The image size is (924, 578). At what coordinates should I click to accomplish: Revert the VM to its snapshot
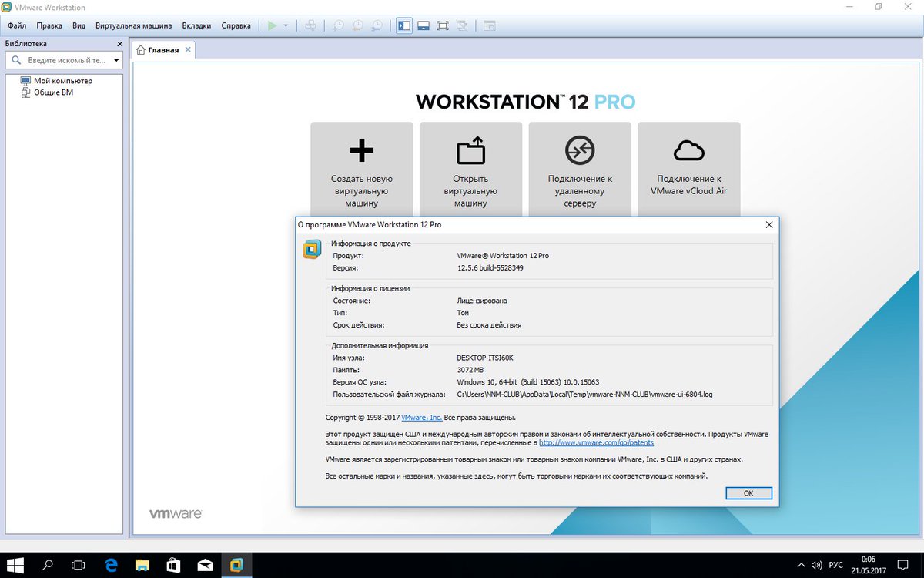click(x=357, y=25)
